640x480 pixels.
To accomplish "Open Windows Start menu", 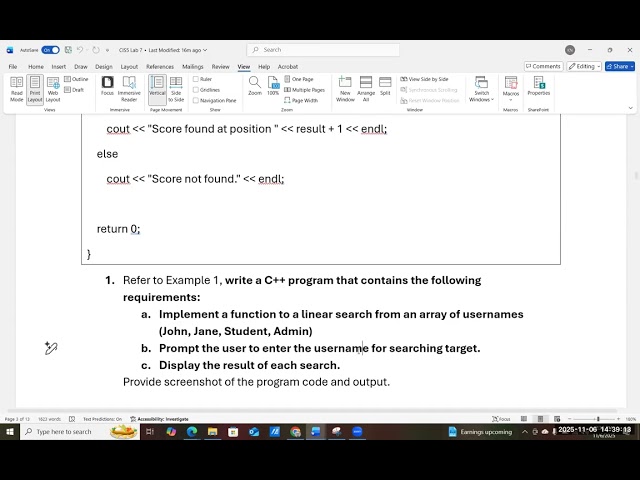I will (10, 431).
